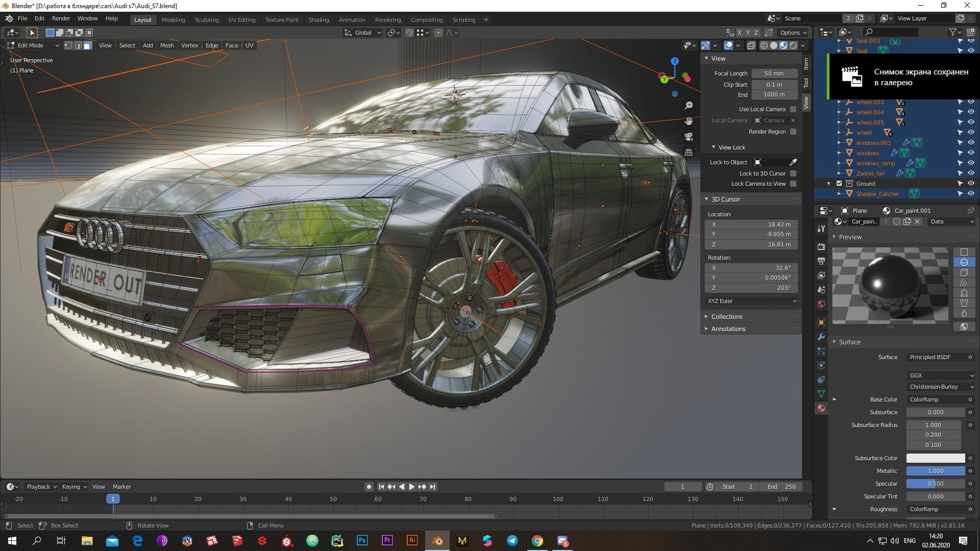Enable Render Region checkbox
This screenshot has height=551, width=980.
click(x=793, y=132)
